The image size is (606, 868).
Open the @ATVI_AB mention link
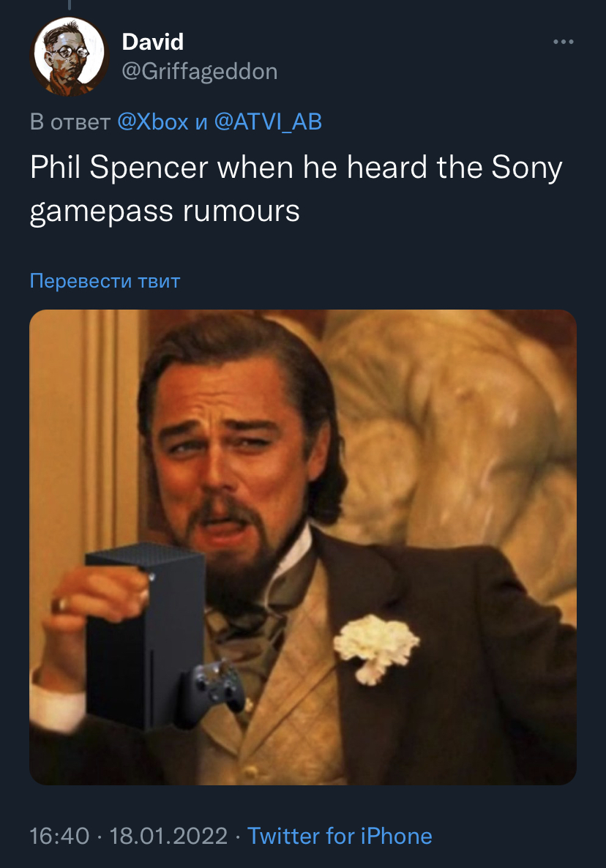[268, 121]
